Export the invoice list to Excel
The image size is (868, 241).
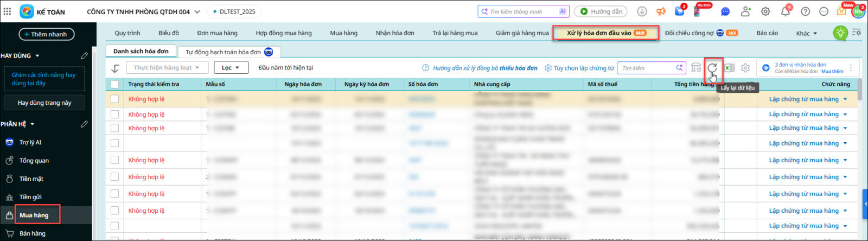tap(729, 68)
